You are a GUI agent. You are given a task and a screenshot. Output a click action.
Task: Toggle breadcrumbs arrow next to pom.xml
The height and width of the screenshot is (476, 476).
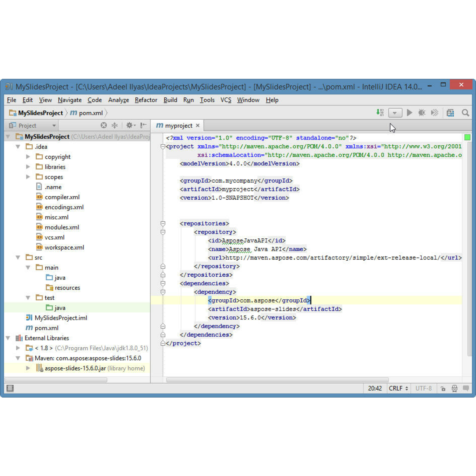[106, 113]
